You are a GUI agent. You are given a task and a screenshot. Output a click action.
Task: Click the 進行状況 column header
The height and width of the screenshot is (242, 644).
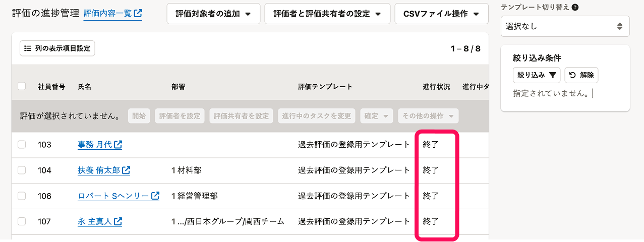click(436, 87)
